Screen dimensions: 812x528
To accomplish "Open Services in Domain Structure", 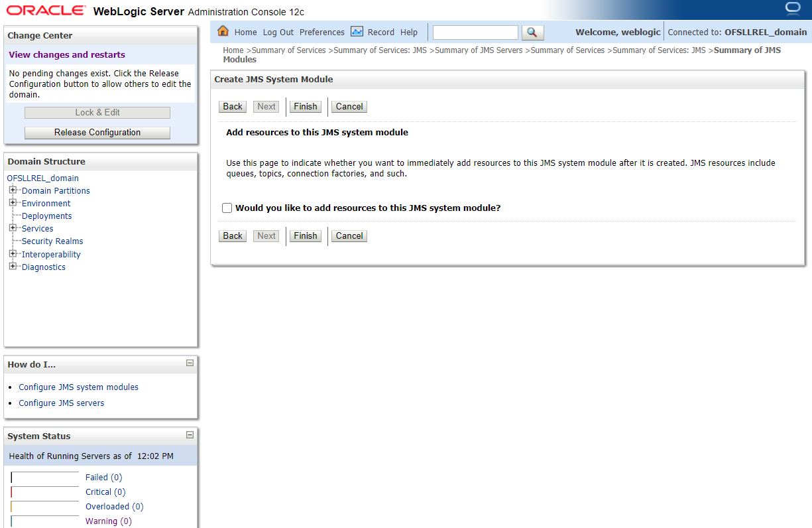I will [x=37, y=228].
